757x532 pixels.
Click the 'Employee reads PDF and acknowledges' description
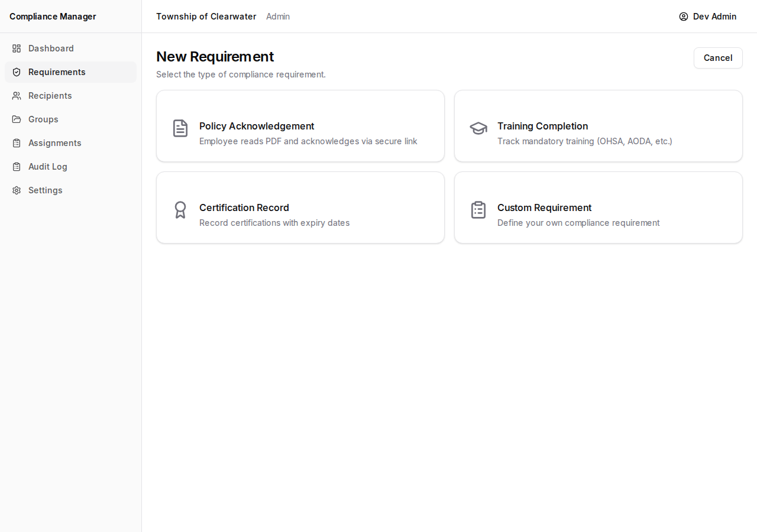(308, 141)
